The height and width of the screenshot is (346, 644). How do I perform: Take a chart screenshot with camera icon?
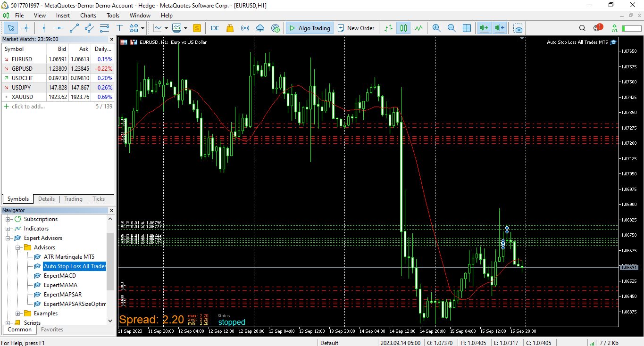coord(518,28)
